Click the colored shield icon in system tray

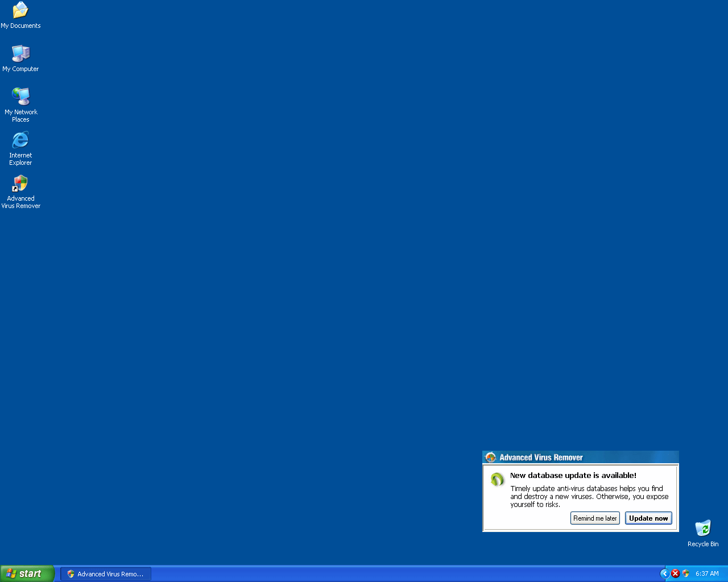[x=686, y=573]
